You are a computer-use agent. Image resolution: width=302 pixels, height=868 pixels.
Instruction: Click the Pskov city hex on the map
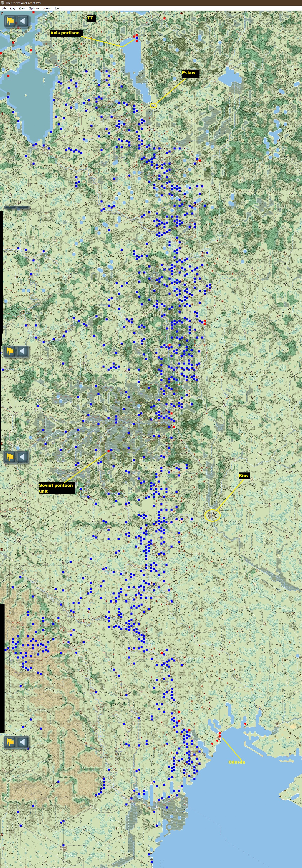coord(153,105)
